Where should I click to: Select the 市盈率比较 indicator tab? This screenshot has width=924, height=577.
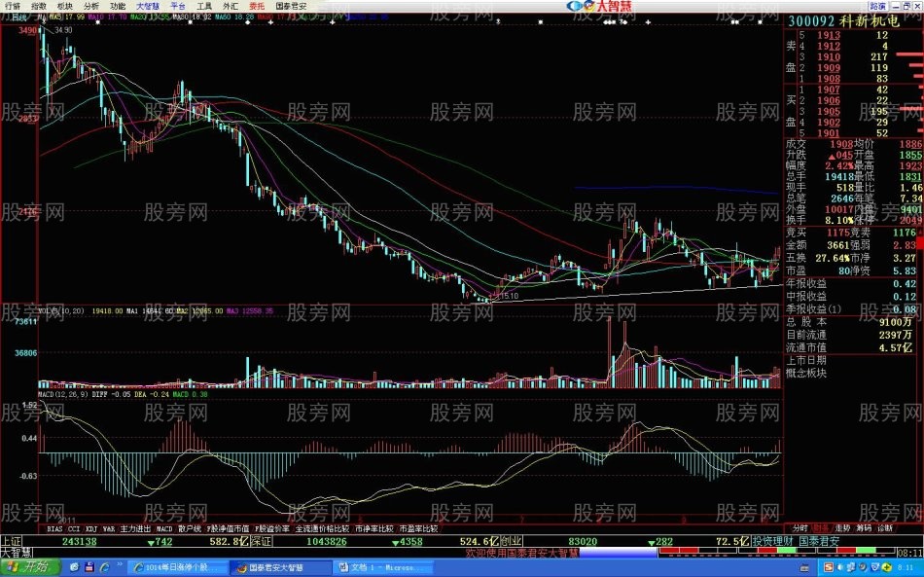(x=418, y=528)
